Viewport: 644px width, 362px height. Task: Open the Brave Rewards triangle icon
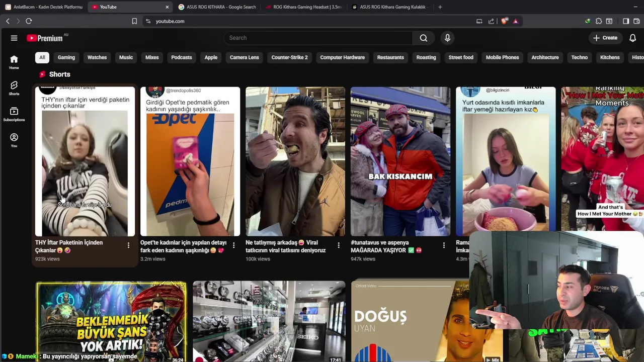[515, 21]
